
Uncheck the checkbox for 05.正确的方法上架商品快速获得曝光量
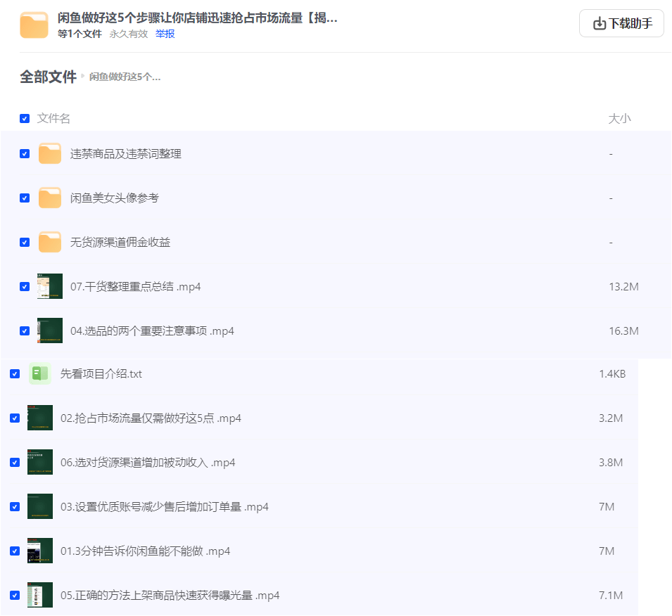pos(14,594)
